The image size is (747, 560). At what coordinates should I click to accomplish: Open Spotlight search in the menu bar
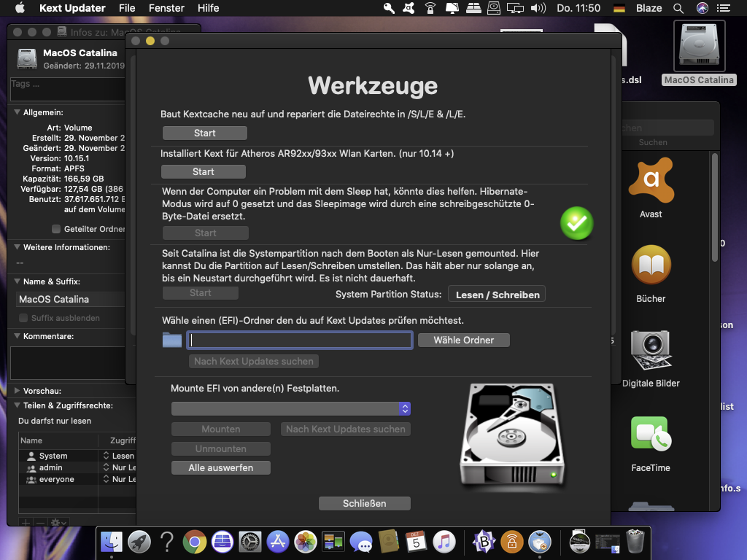(x=678, y=8)
